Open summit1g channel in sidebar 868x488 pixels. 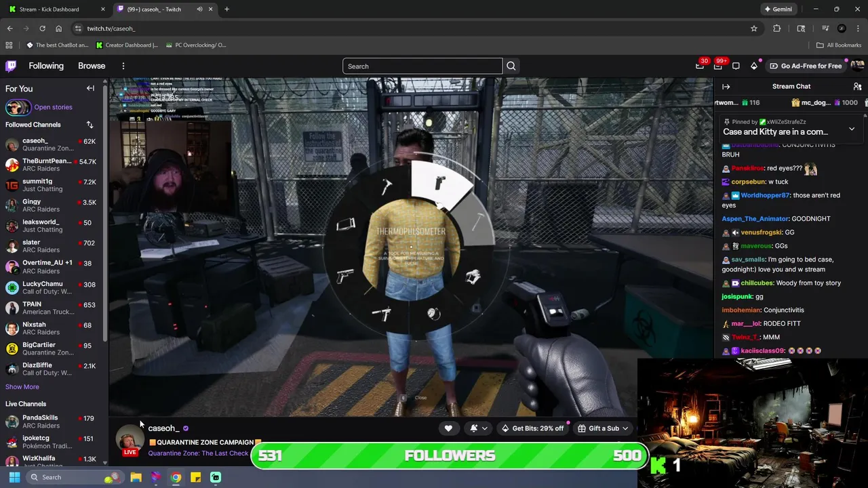[51, 185]
